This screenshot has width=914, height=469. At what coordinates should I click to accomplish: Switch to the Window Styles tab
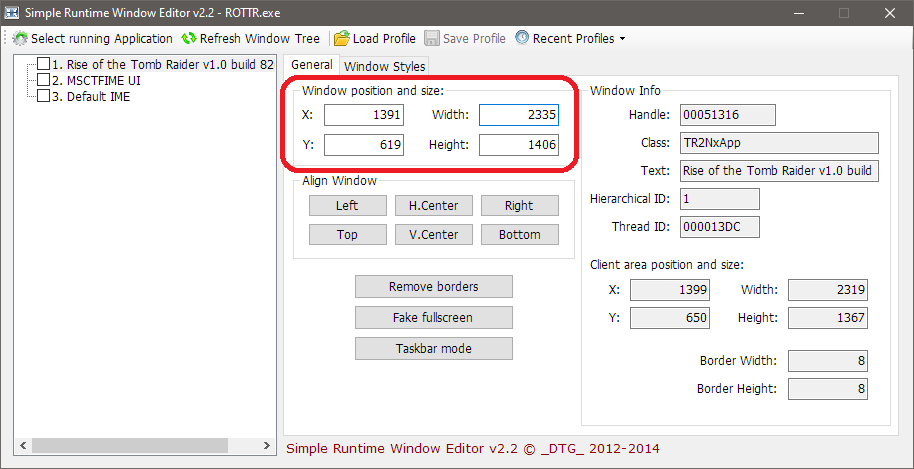pyautogui.click(x=384, y=66)
